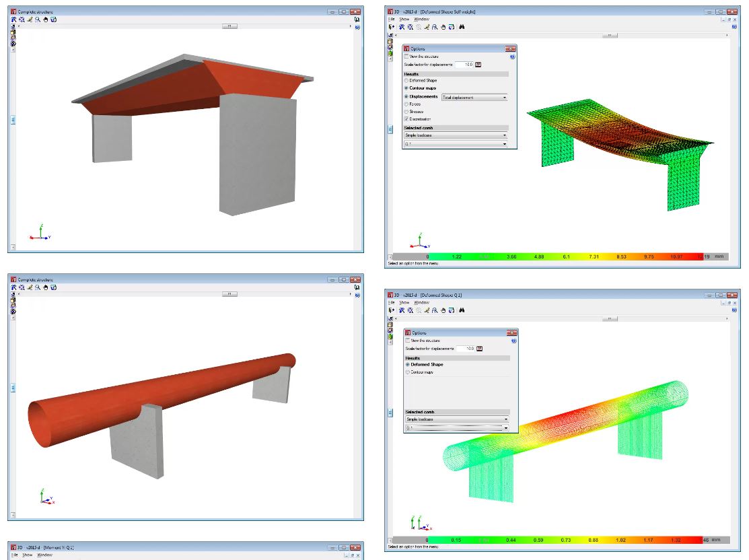Click the binoculars search icon in Self weight window
The height and width of the screenshot is (560, 749).
pos(462,27)
